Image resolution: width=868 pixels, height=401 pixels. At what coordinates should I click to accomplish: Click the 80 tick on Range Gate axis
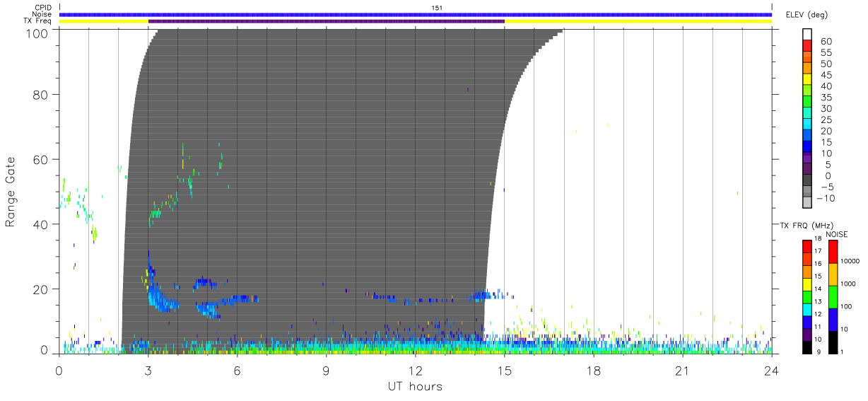(x=41, y=94)
